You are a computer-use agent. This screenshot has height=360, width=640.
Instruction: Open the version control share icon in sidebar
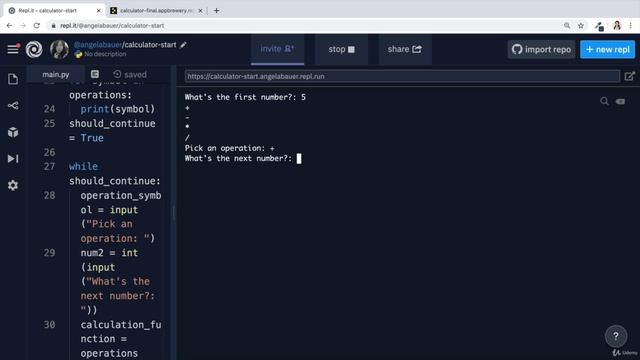13,106
